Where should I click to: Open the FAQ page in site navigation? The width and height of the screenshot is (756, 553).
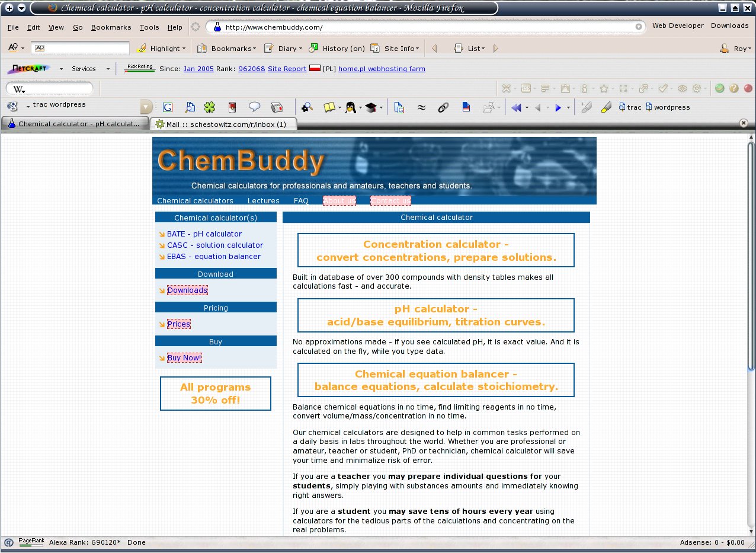tap(301, 201)
